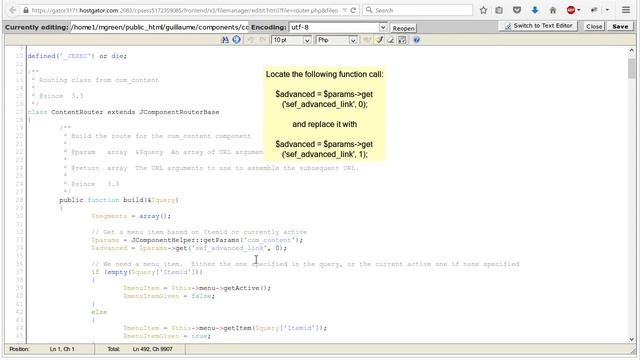Image resolution: width=640 pixels, height=360 pixels.
Task: Click the browser address bar URL
Action: coord(184,10)
